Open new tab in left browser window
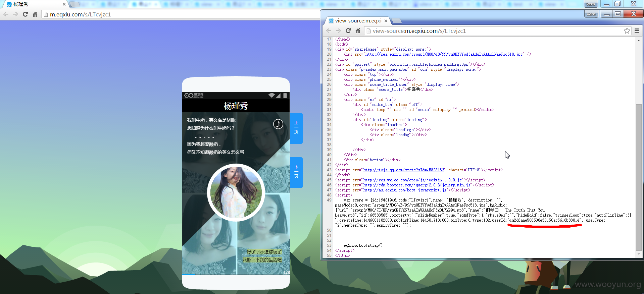This screenshot has height=294, width=644. tap(75, 4)
